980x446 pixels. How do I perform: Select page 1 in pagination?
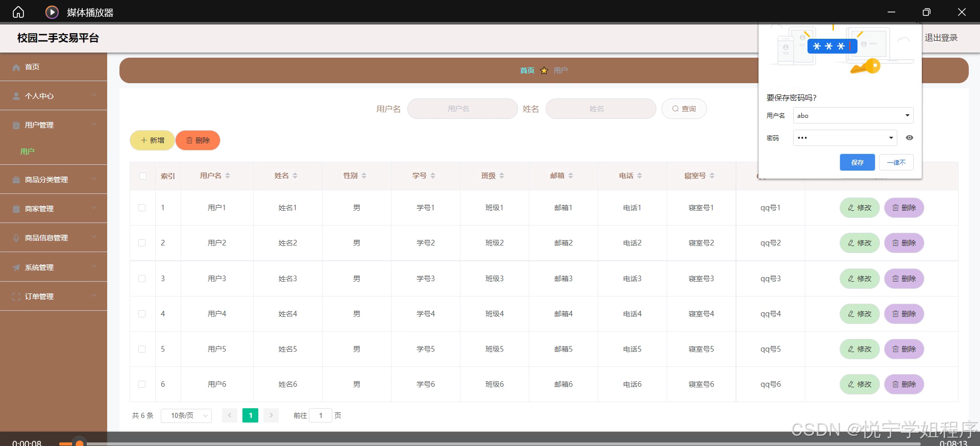[250, 415]
